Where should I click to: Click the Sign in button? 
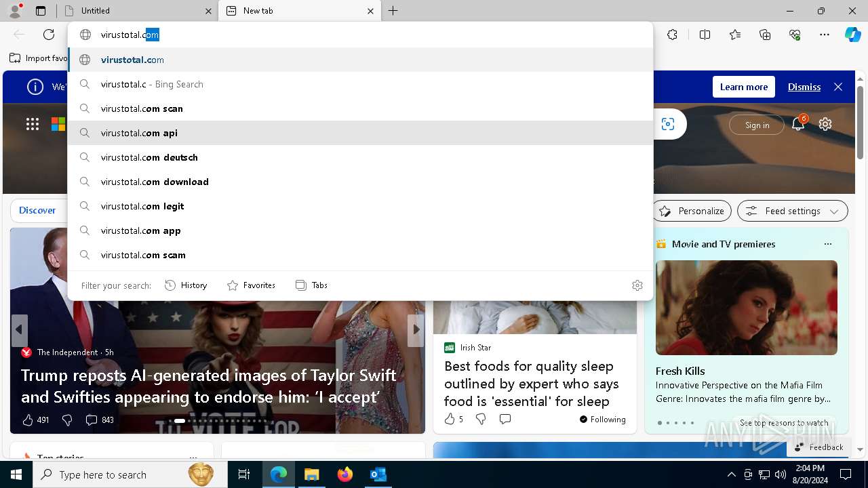757,125
